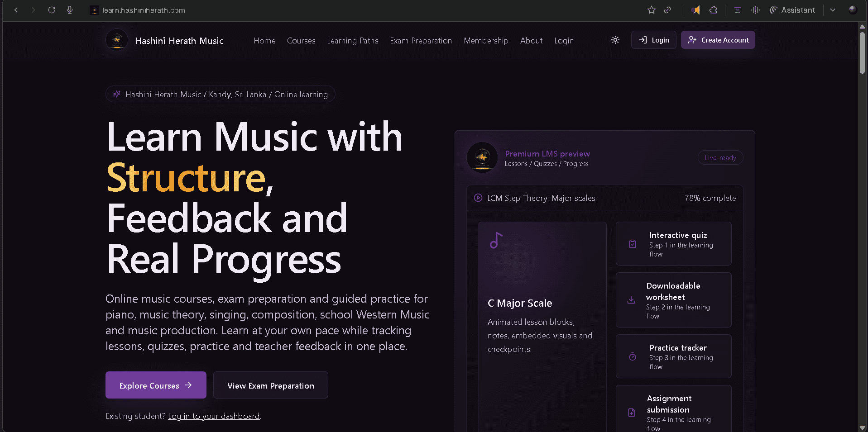Click the Create Account button
The width and height of the screenshot is (868, 432).
pos(718,40)
